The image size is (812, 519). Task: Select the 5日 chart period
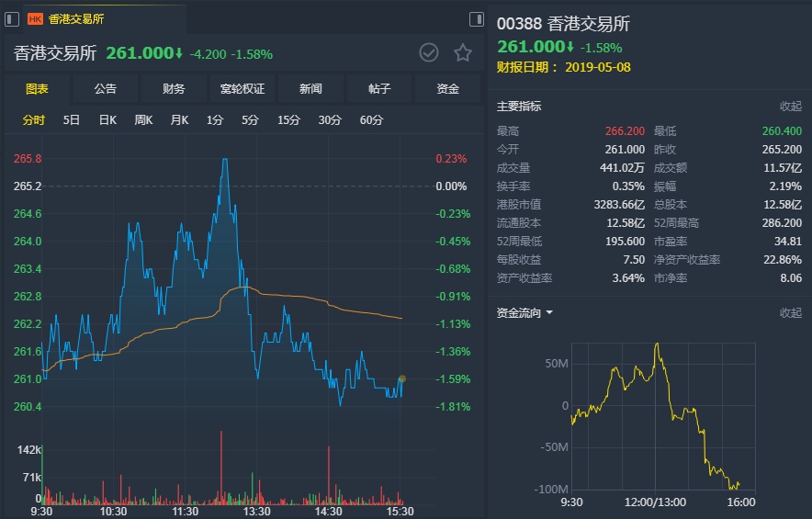point(72,119)
